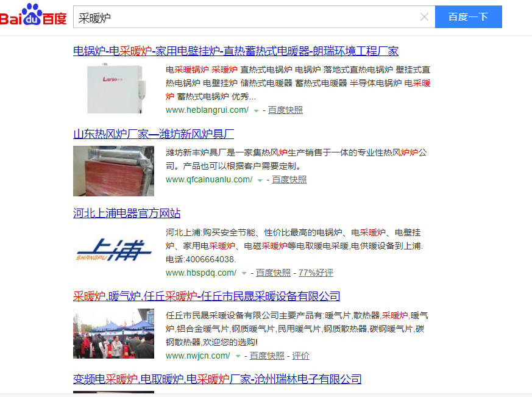Image resolution: width=532 pixels, height=397 pixels.
Task: Click the 百度一下 search button
Action: coord(468,17)
